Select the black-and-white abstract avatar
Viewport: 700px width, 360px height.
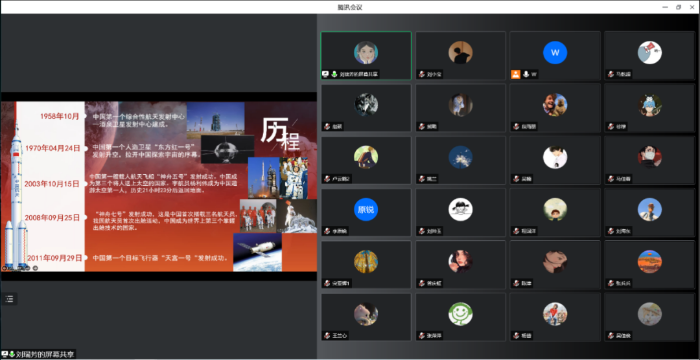[366, 105]
